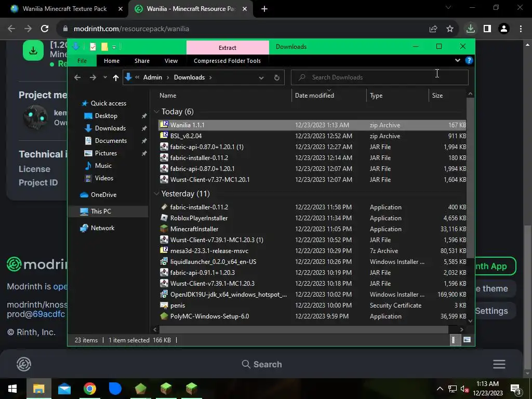Viewport: 532px width, 399px height.
Task: Click the security certificate file icon
Action: (x=164, y=305)
